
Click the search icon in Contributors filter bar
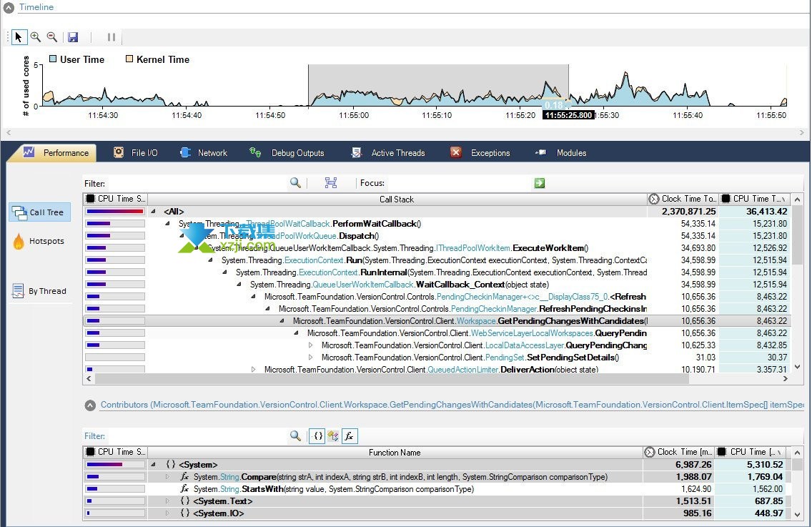[x=295, y=435]
